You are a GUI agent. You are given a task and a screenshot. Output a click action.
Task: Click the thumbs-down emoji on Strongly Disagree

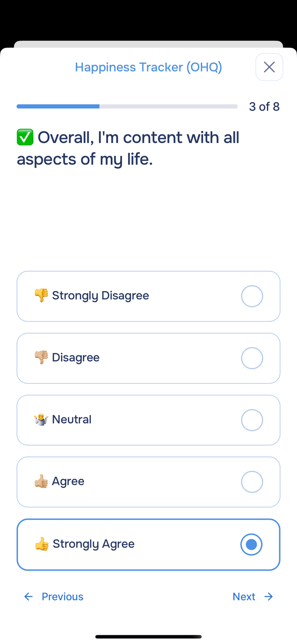click(x=41, y=296)
